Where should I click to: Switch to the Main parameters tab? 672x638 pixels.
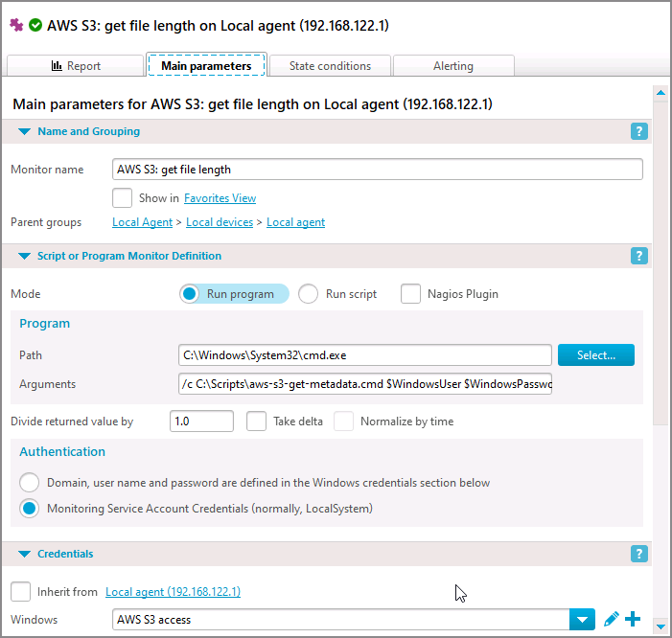tap(206, 65)
